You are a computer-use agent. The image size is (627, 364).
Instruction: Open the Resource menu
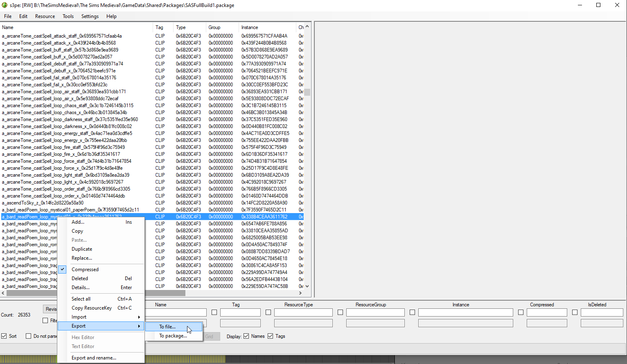pos(45,16)
